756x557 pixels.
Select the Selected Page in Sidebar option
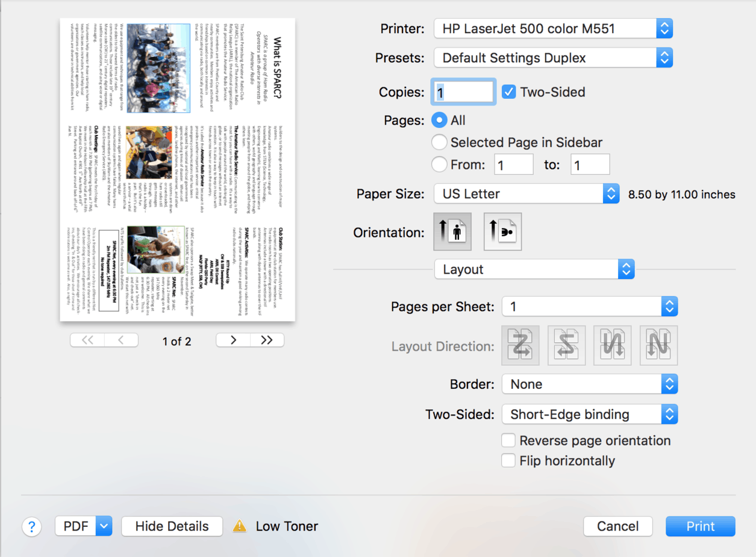pos(440,143)
